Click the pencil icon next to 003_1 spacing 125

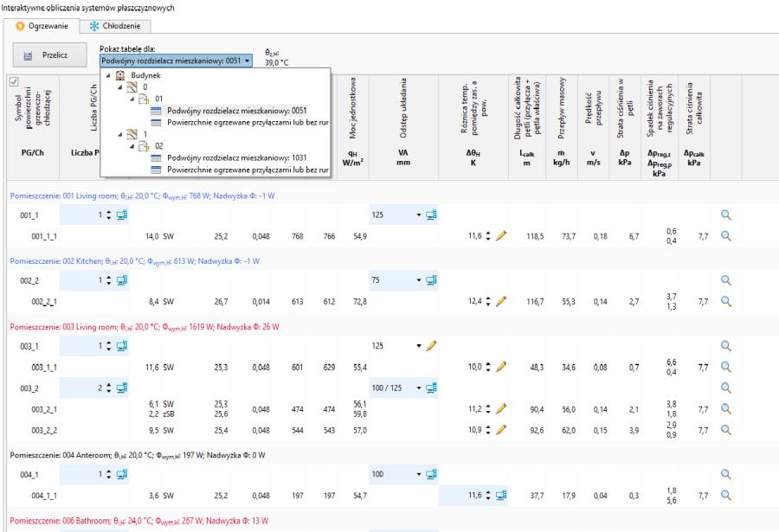(431, 345)
